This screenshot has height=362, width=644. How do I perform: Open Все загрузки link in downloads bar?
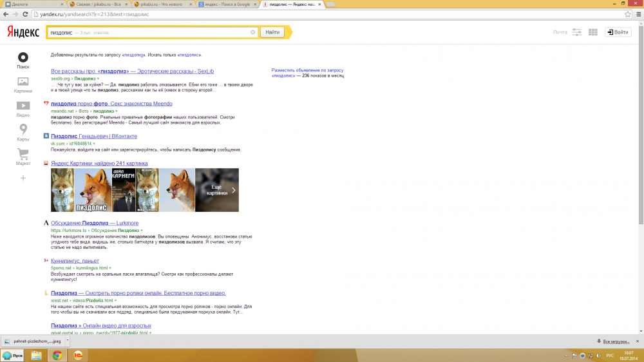pyautogui.click(x=616, y=341)
